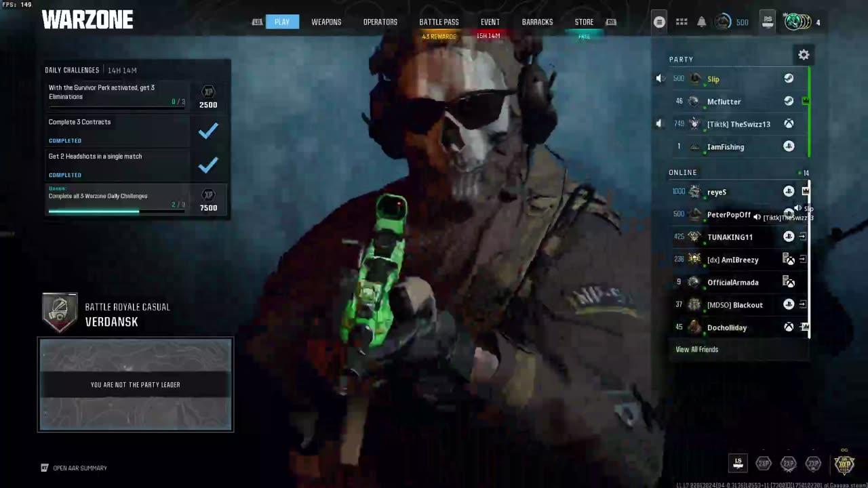Click Xbox platform icon on TheSwizz13's row
The height and width of the screenshot is (488, 868).
pos(789,124)
